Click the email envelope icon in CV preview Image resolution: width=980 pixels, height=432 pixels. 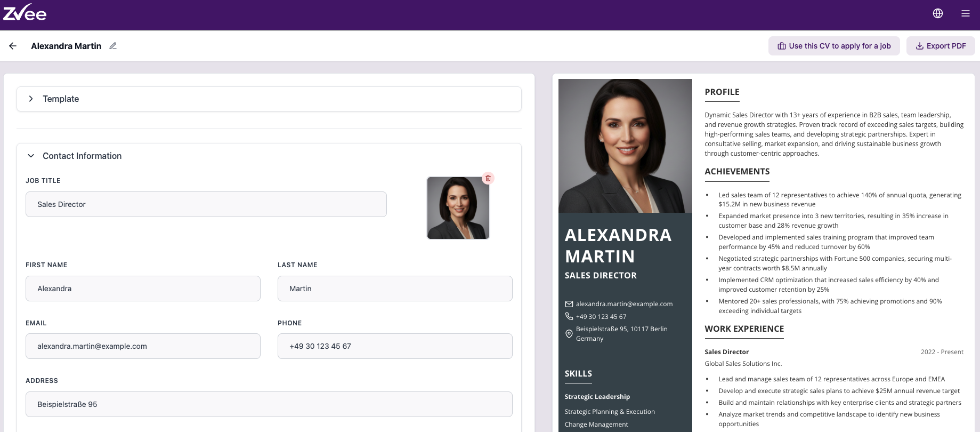(x=569, y=304)
